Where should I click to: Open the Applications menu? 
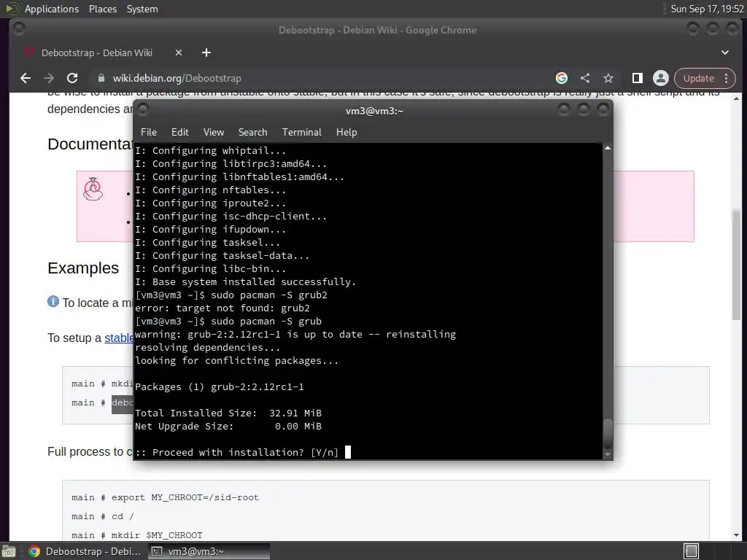[x=52, y=9]
